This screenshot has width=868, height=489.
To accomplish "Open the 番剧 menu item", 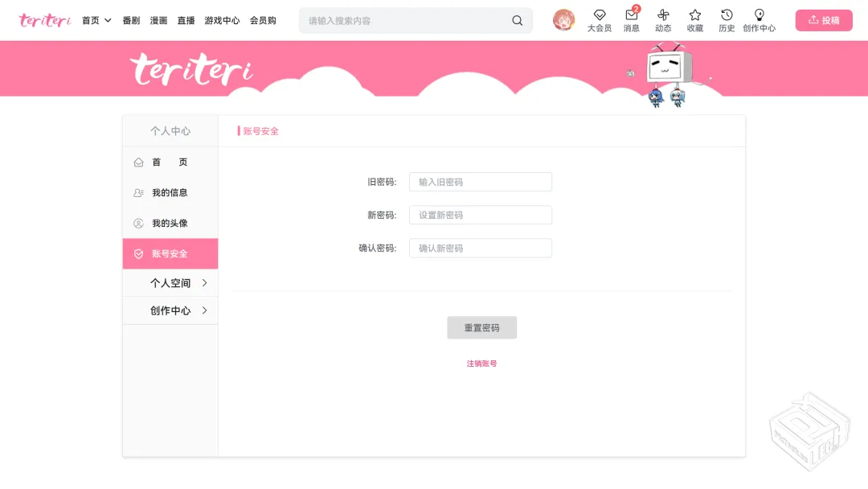I will (x=131, y=20).
